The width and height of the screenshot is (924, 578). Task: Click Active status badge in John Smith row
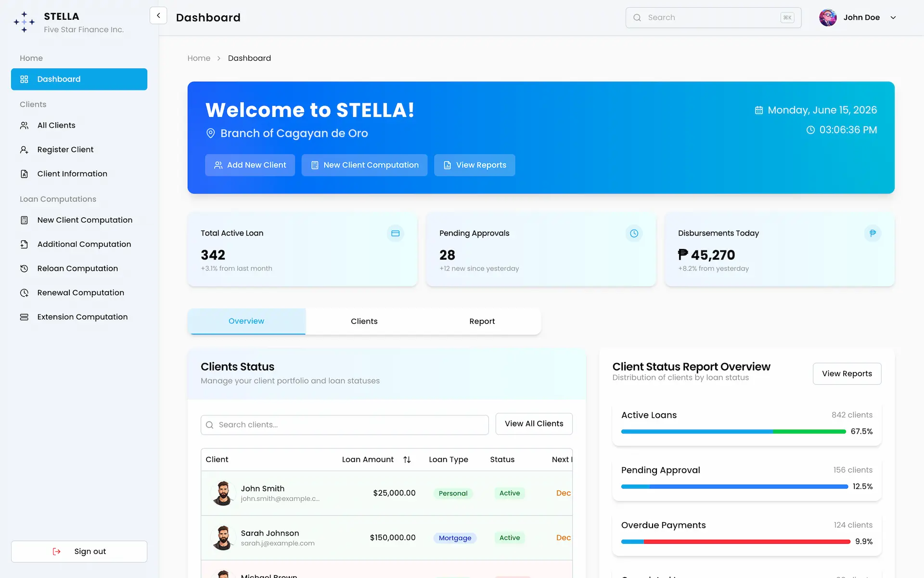[510, 493]
